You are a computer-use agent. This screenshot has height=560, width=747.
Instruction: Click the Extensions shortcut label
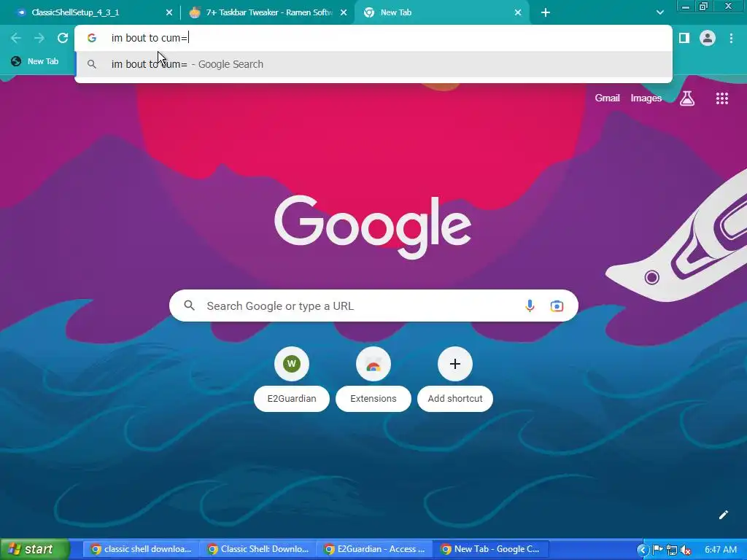click(x=373, y=399)
